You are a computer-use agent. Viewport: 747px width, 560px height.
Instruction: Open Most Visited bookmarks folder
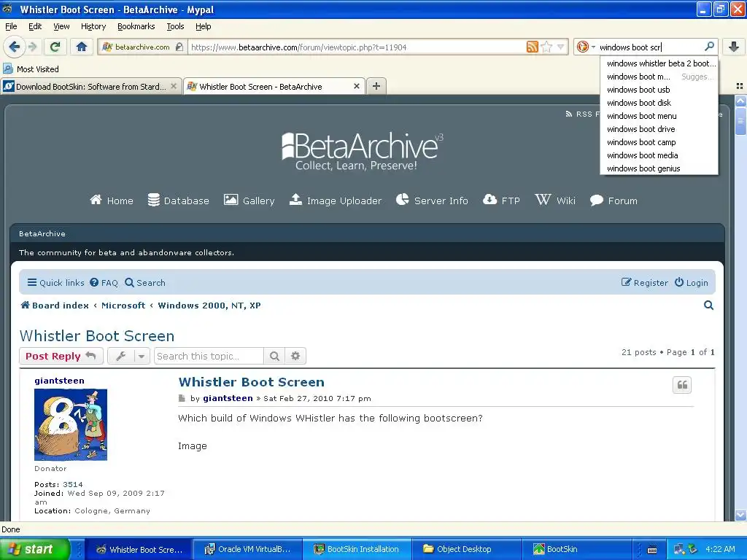(31, 69)
